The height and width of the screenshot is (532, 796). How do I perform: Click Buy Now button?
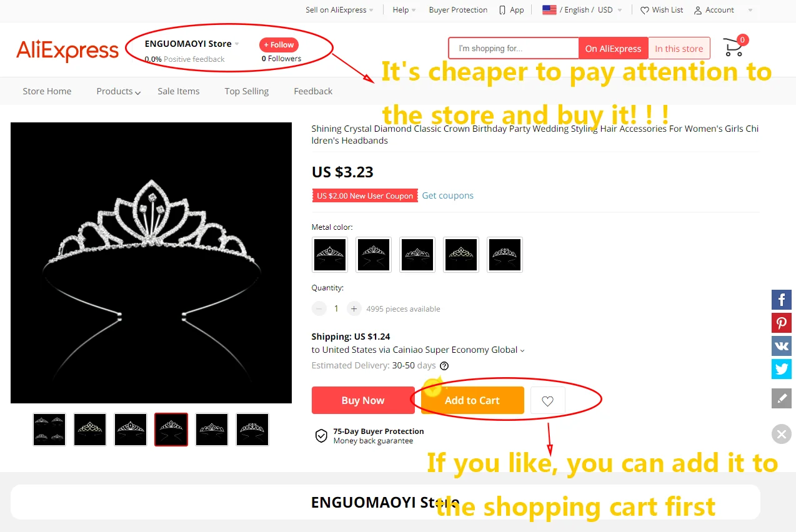(x=363, y=400)
